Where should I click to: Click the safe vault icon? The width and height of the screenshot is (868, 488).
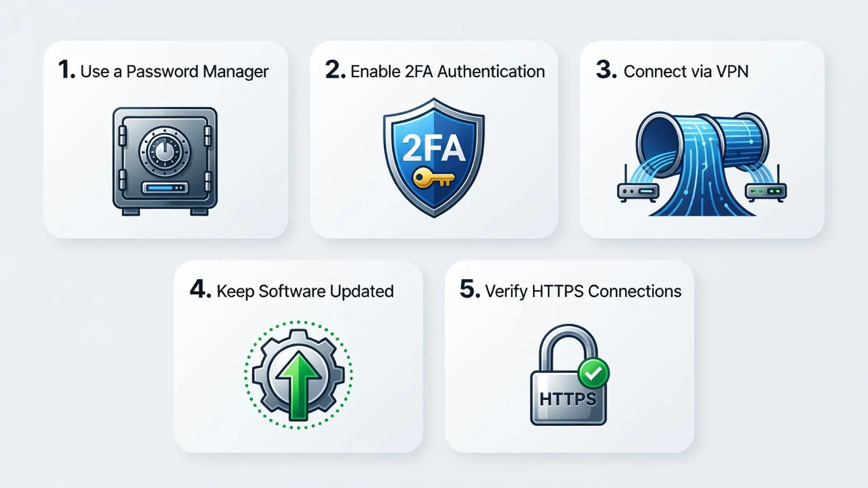point(165,161)
